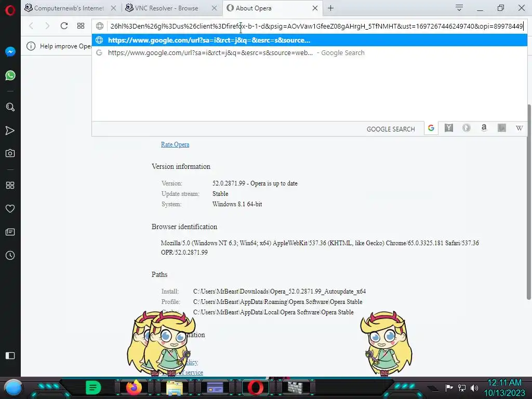The height and width of the screenshot is (399, 532).
Task: Close the Computernewb's Internet tab
Action: 114,8
